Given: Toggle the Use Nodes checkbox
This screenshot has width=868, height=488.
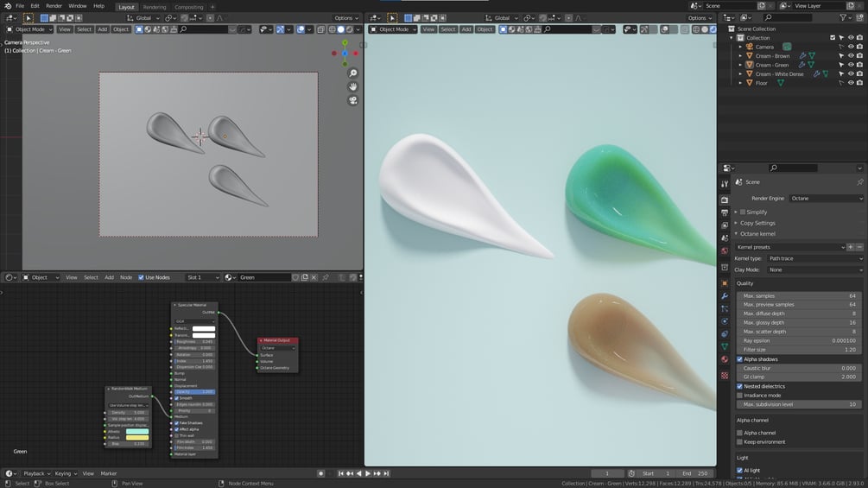Looking at the screenshot, I should [x=141, y=277].
